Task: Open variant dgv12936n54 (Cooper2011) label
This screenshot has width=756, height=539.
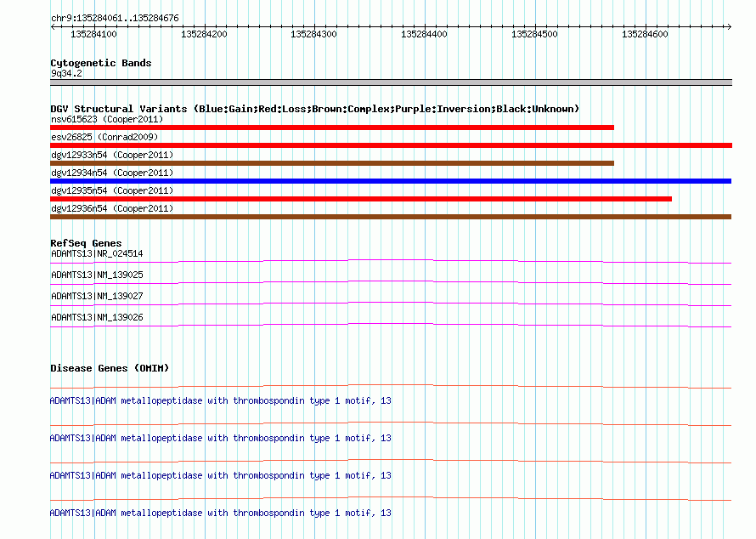Action: [112, 208]
